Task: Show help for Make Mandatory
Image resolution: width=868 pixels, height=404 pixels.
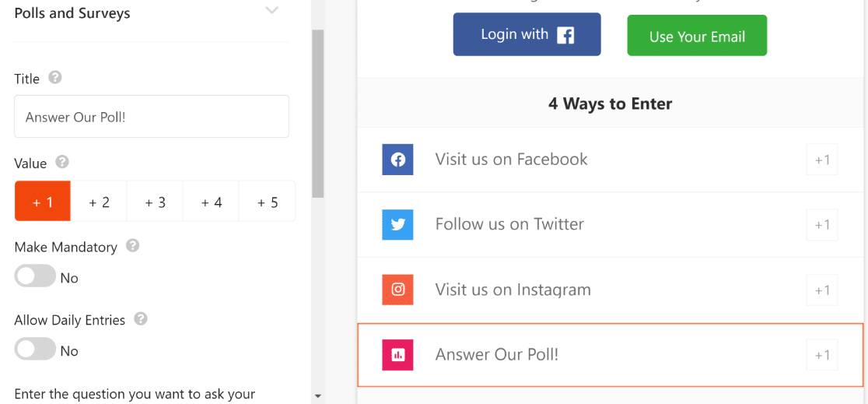Action: (132, 245)
